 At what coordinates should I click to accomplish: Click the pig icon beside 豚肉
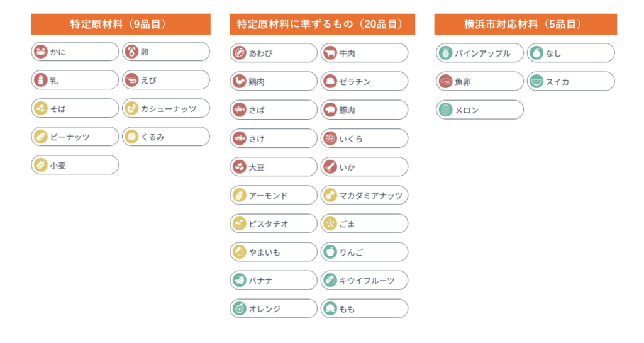(x=330, y=110)
